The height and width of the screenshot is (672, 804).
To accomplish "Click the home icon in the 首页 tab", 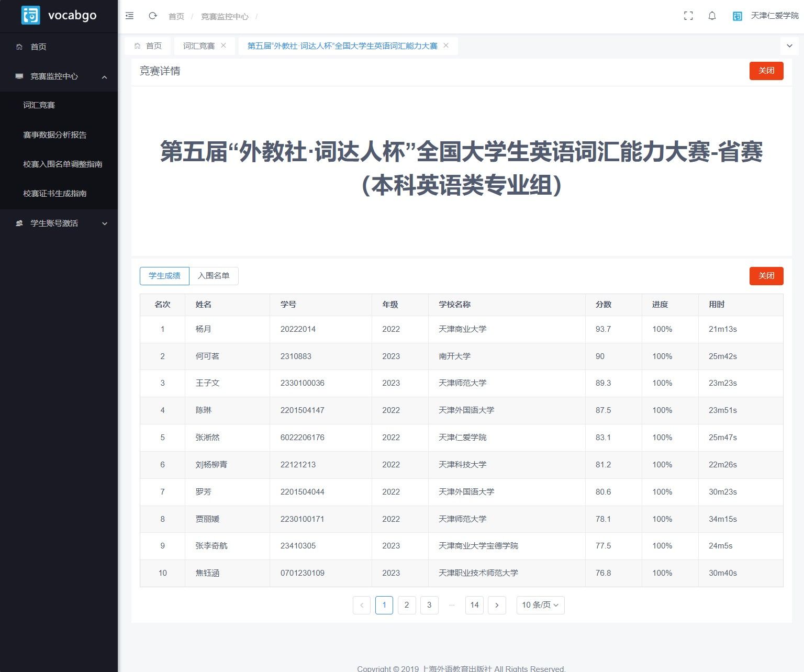I will 137,46.
